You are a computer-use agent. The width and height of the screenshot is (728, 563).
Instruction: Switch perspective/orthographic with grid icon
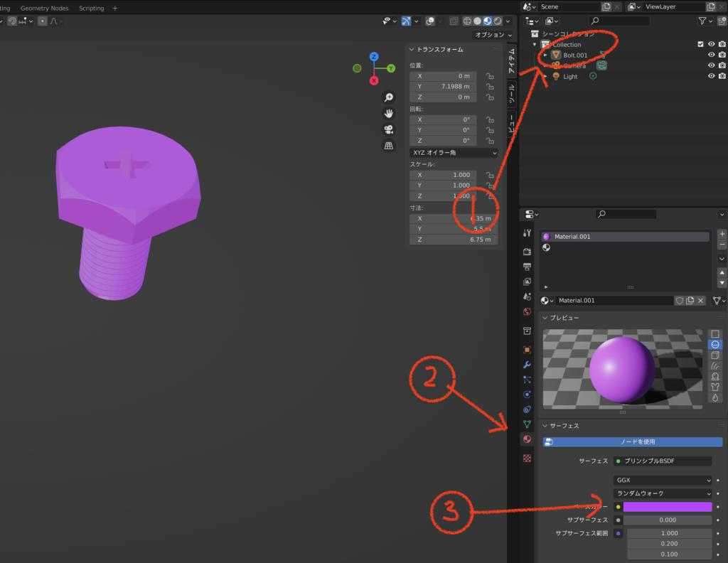(389, 146)
